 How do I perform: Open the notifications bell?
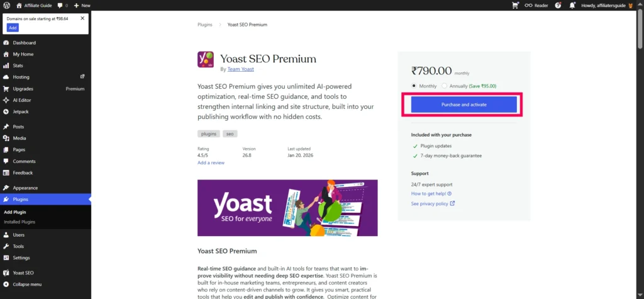(x=572, y=5)
